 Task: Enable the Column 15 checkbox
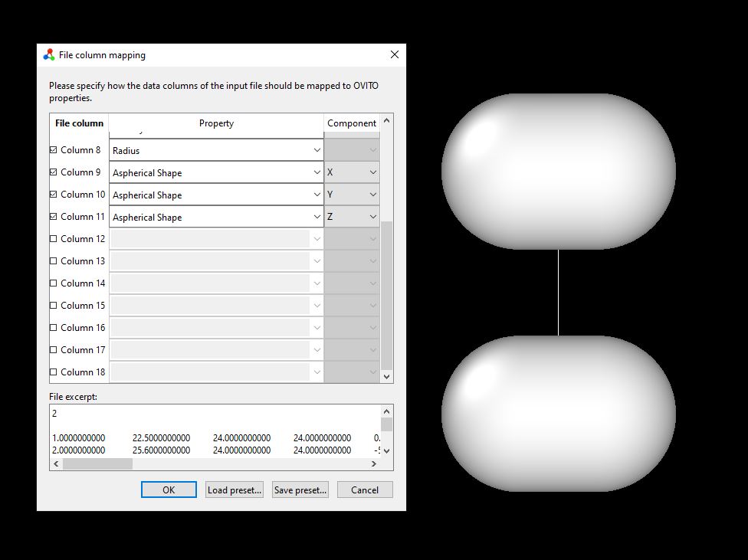click(55, 305)
